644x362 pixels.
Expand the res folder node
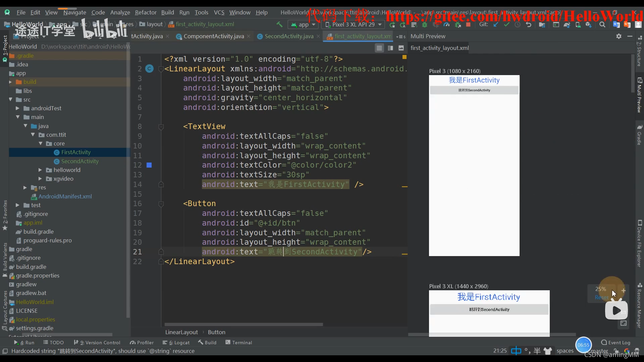(25, 187)
